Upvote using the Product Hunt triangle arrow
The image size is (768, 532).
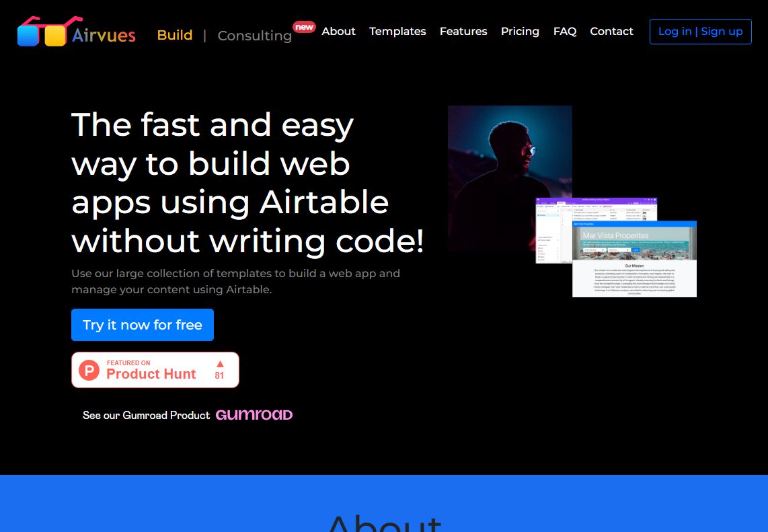[x=220, y=364]
